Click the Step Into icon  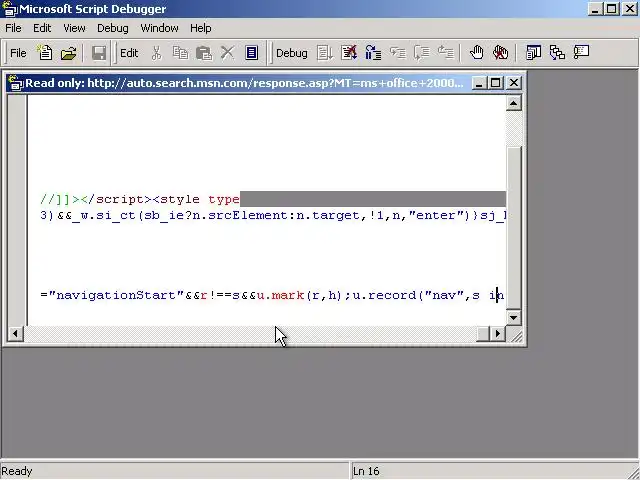point(397,53)
